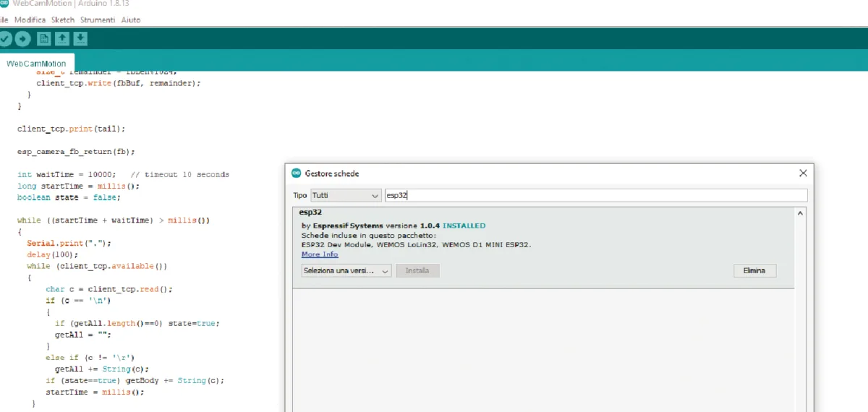Click the 'while ((startTime + waitTime) > millis())' line
This screenshot has width=868, height=412.
(114, 220)
